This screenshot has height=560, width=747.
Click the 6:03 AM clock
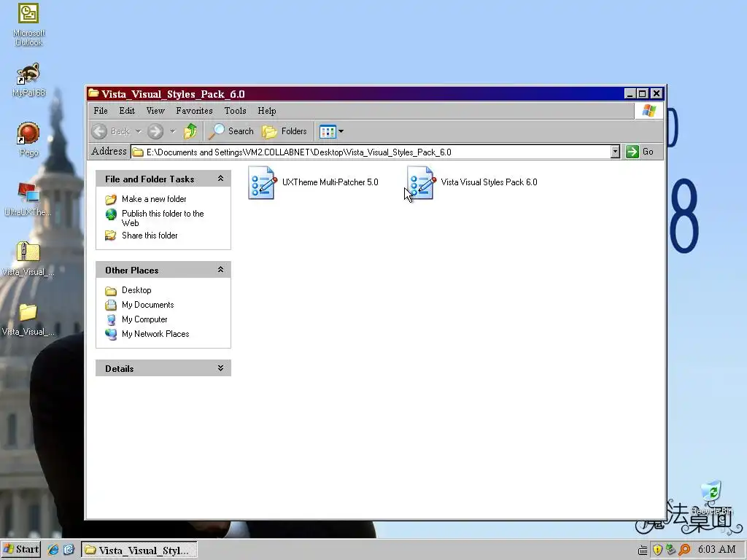716,550
